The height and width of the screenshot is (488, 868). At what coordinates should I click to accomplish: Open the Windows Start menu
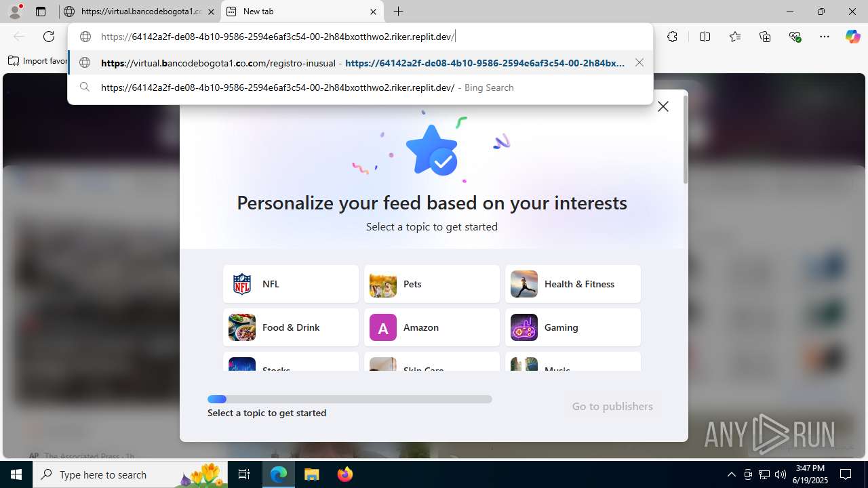(x=16, y=474)
